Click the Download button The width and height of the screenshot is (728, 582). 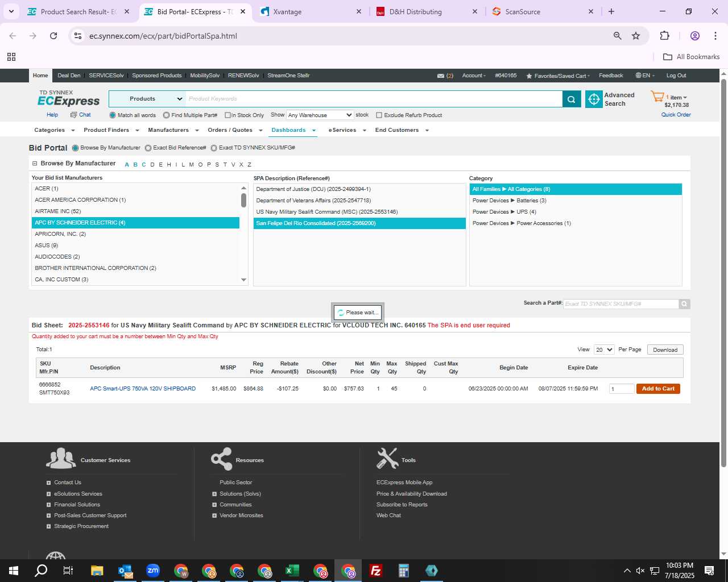[665, 350]
